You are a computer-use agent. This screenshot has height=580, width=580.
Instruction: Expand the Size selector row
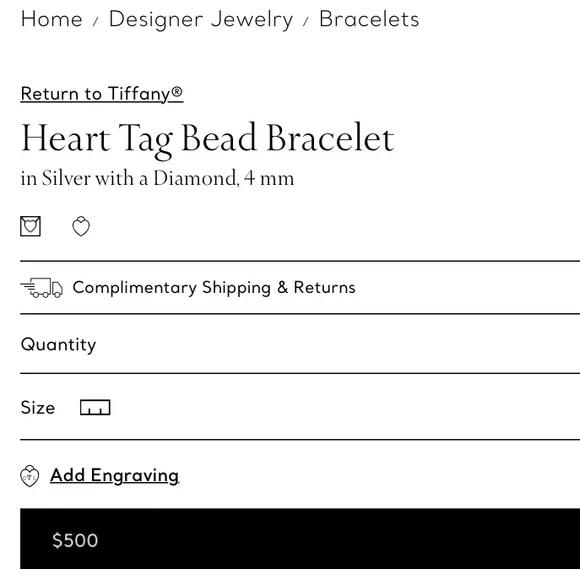(x=300, y=407)
